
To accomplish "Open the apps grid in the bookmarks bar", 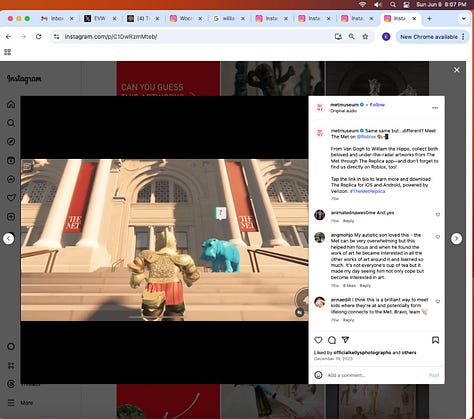I will tap(7, 52).
